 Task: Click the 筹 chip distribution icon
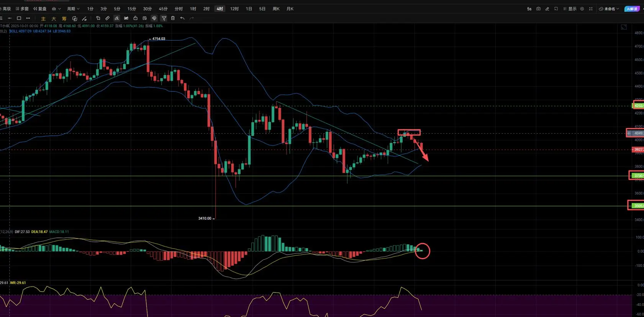click(64, 18)
